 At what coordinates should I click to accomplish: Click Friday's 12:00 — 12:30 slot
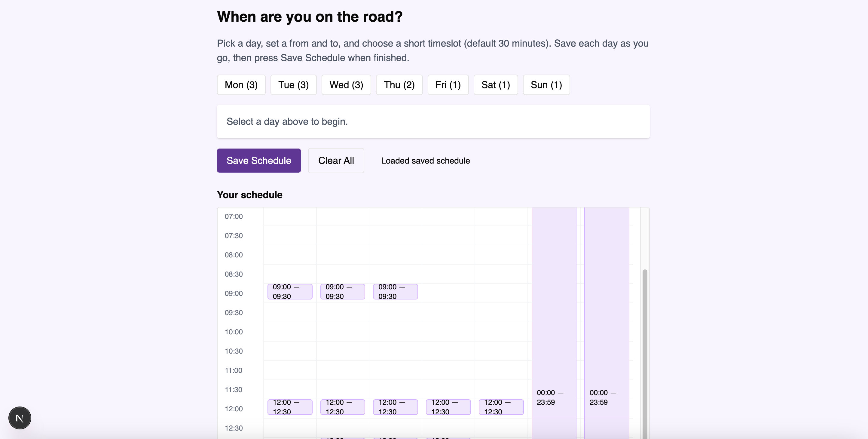501,407
